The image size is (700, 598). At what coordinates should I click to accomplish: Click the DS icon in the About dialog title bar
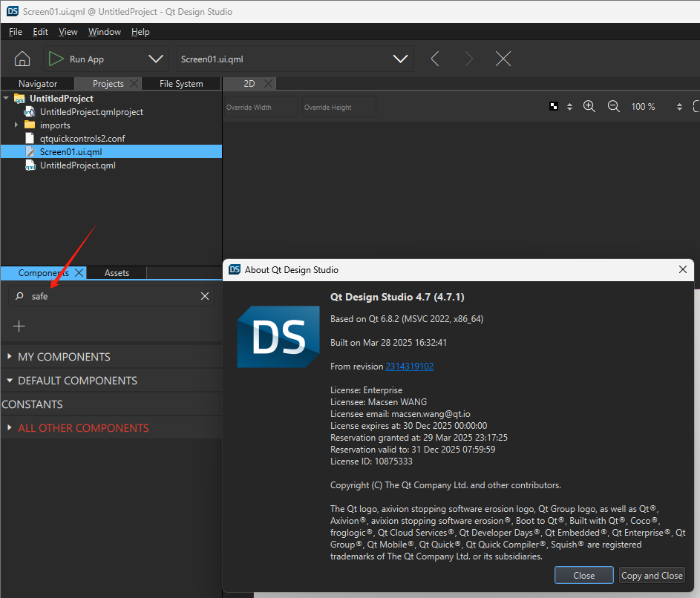(x=235, y=269)
